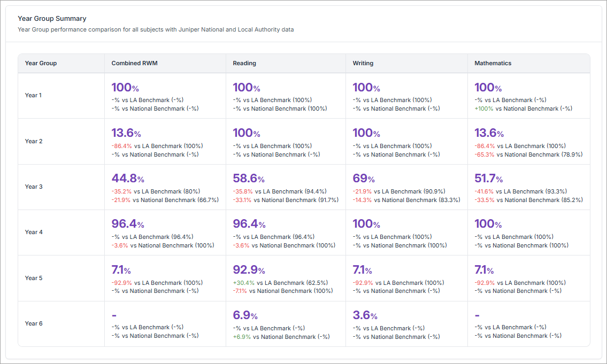Screen dimensions: 607x364
Task: Click Year 6 Reading 6.9% value
Action: pyautogui.click(x=245, y=315)
